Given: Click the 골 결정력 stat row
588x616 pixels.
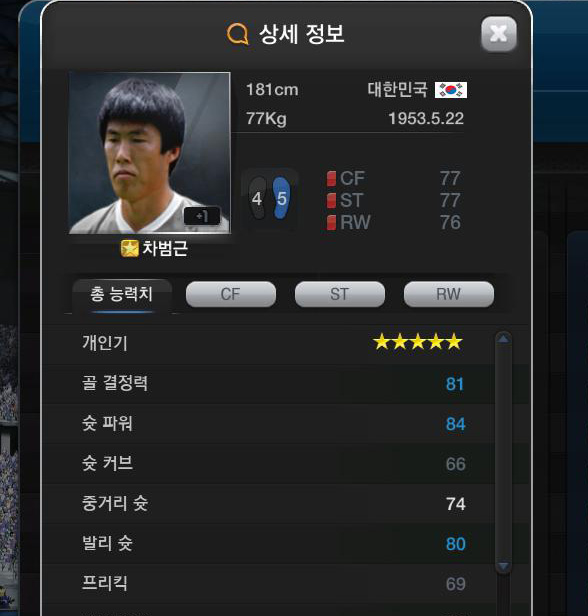Looking at the screenshot, I should tap(268, 384).
